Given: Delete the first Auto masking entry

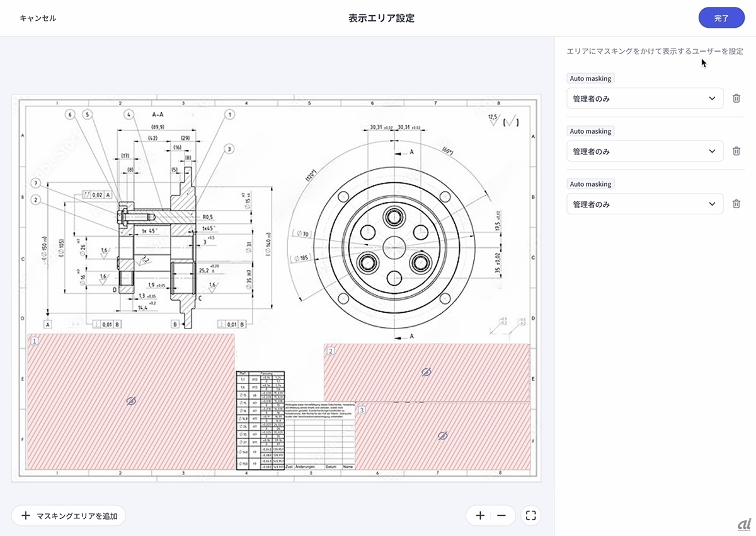Looking at the screenshot, I should coord(736,98).
